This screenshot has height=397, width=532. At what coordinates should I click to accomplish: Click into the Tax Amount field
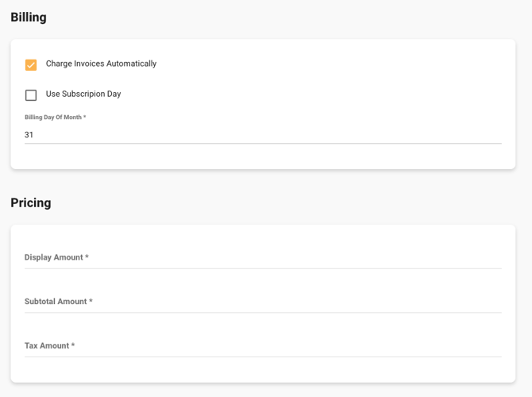coord(263,346)
